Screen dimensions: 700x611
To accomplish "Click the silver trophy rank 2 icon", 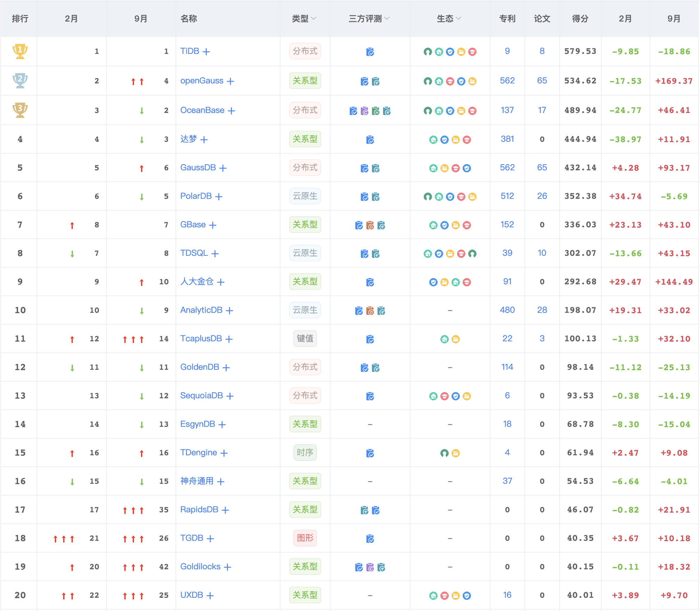I will (20, 81).
